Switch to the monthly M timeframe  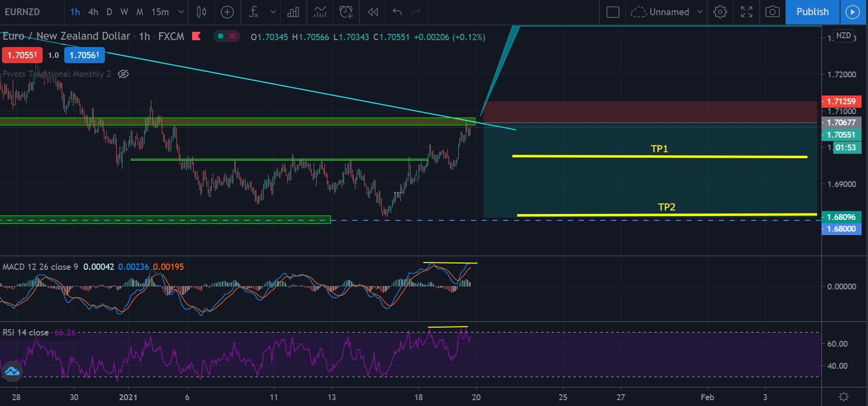140,12
